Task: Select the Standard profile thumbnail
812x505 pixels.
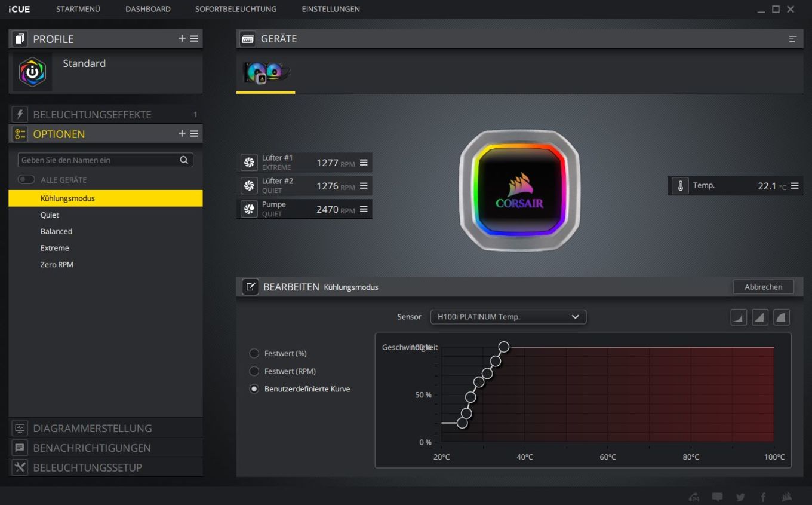Action: tap(32, 72)
